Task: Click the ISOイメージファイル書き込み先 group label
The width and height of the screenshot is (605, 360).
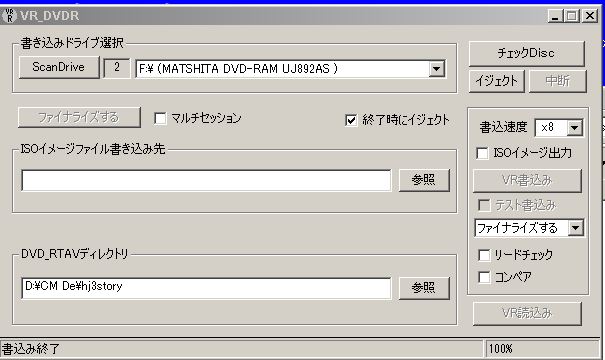Action: 93,149
